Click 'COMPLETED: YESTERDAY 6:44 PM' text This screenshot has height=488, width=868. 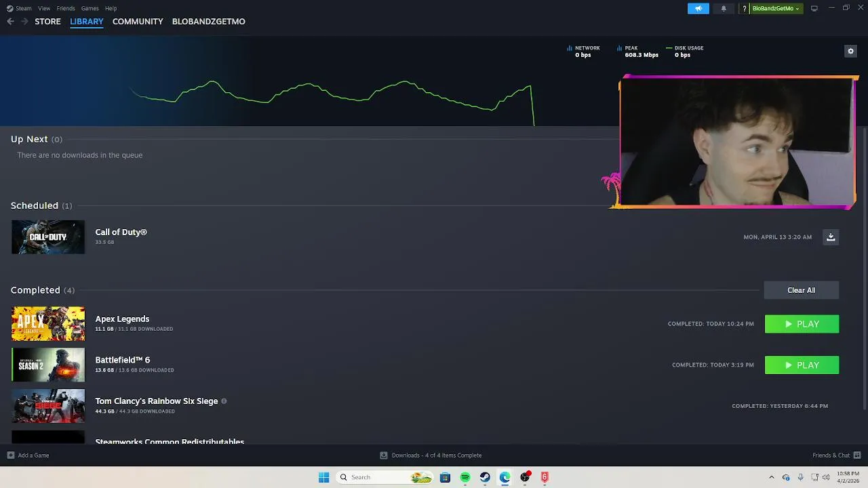[x=780, y=406]
